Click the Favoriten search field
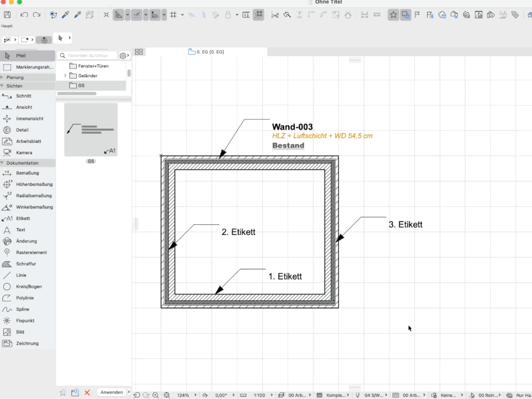 pos(88,55)
